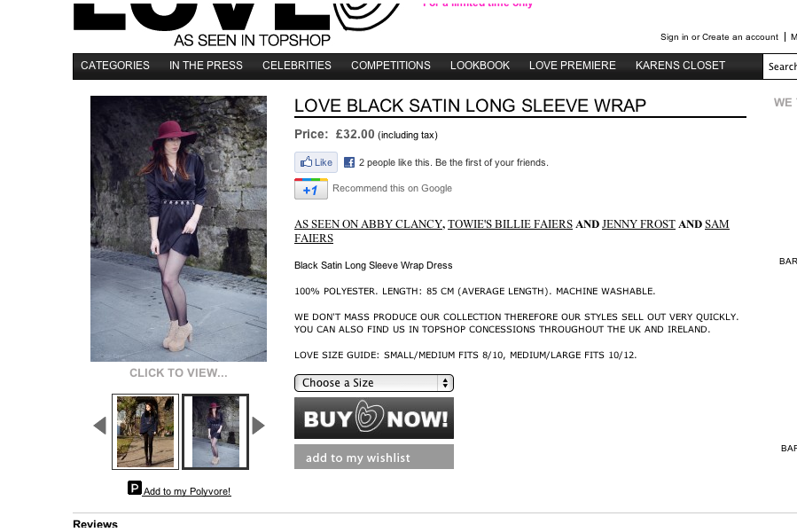Go to IN THE PRESS menu item
Viewport: 797px width, 532px height.
point(206,66)
